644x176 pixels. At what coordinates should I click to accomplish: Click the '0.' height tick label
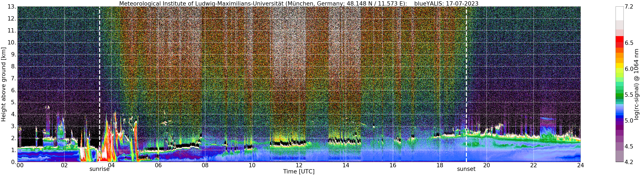pos(13,162)
